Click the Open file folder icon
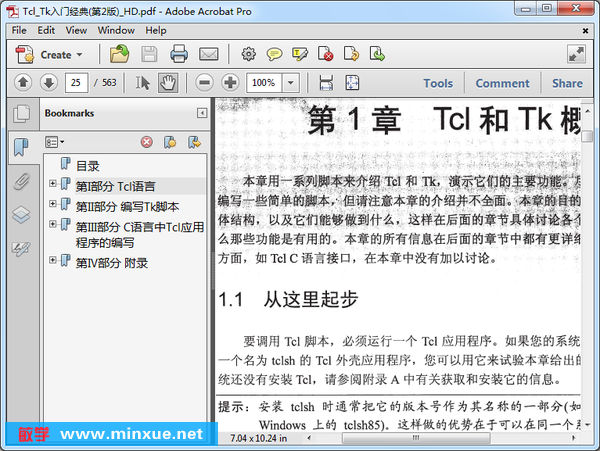The width and height of the screenshot is (600, 451). [x=119, y=54]
